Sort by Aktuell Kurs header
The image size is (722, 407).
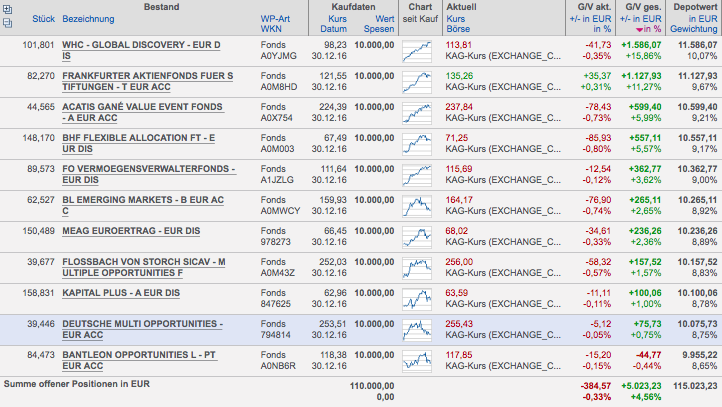tap(455, 19)
